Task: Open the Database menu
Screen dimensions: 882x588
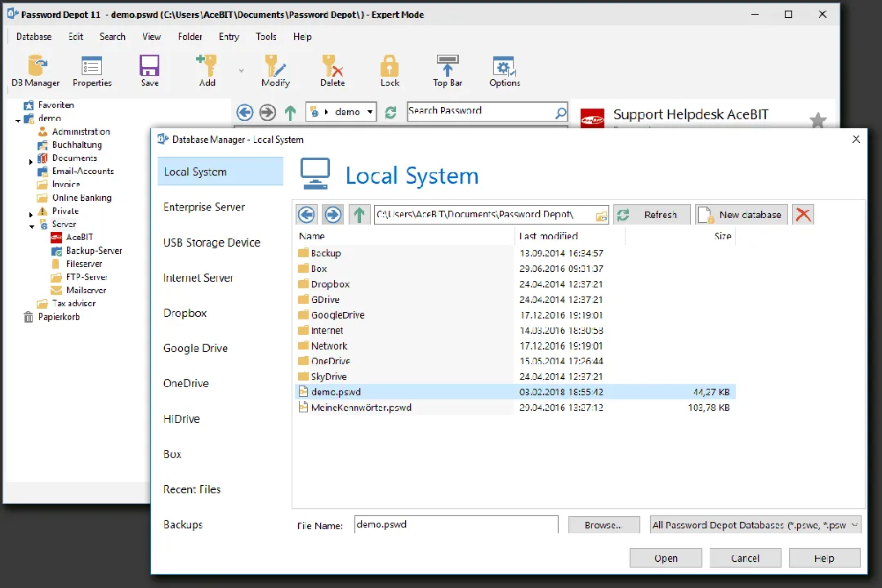Action: [33, 37]
